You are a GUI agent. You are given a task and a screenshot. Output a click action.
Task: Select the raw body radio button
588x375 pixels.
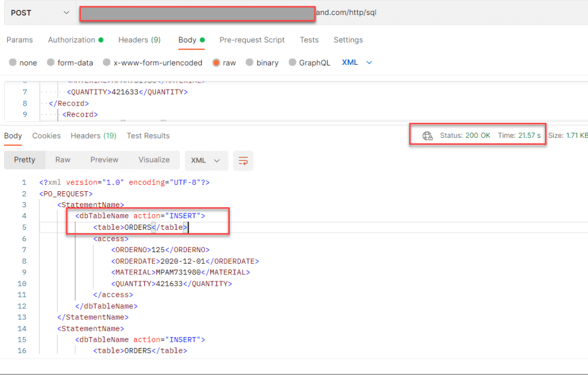pos(217,63)
